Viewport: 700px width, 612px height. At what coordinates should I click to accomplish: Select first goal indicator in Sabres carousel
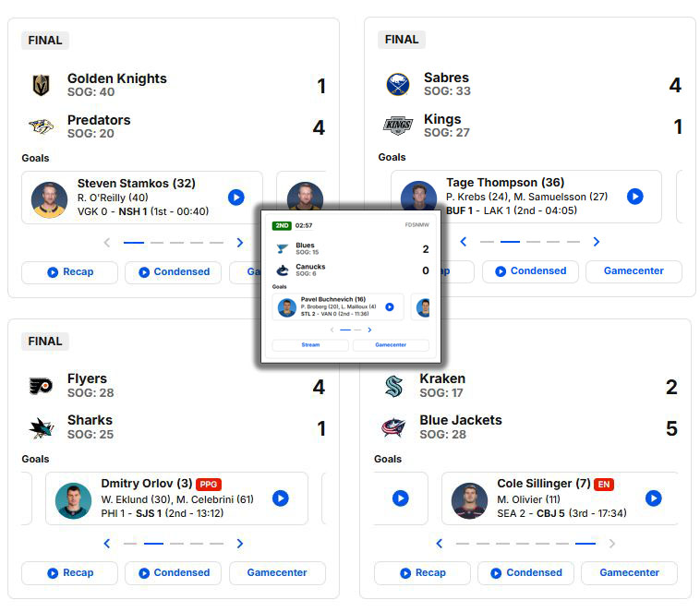[x=487, y=242]
